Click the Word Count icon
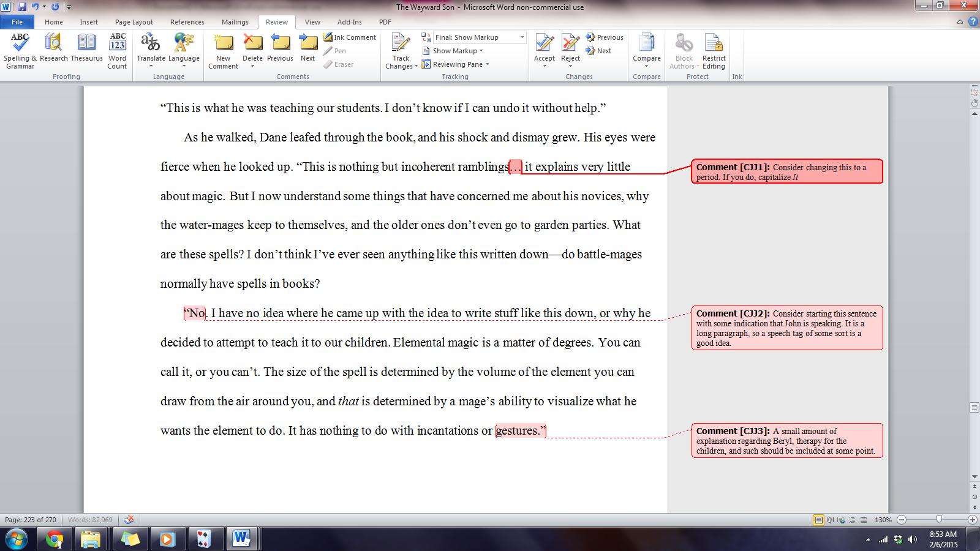Viewport: 980px width, 551px height. [x=117, y=50]
